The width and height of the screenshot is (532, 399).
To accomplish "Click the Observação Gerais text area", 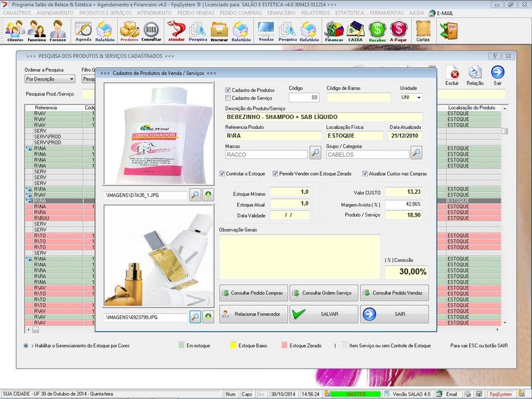I will click(299, 256).
